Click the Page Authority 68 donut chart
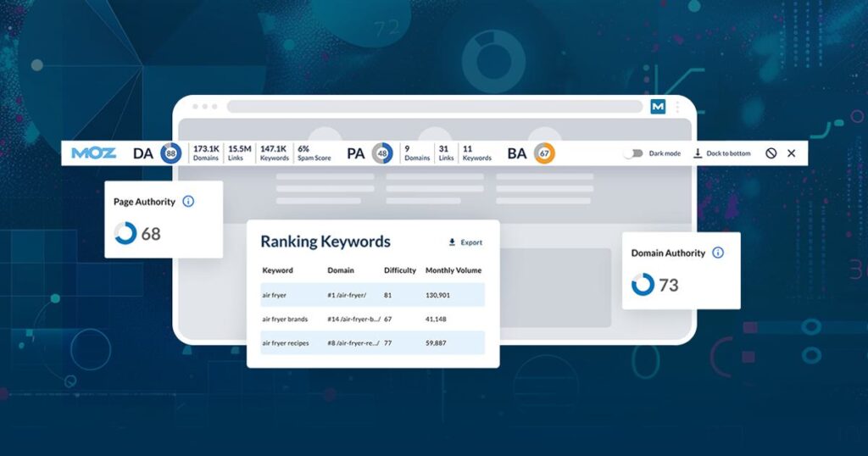Screen dimensions: 868x456 pos(125,233)
